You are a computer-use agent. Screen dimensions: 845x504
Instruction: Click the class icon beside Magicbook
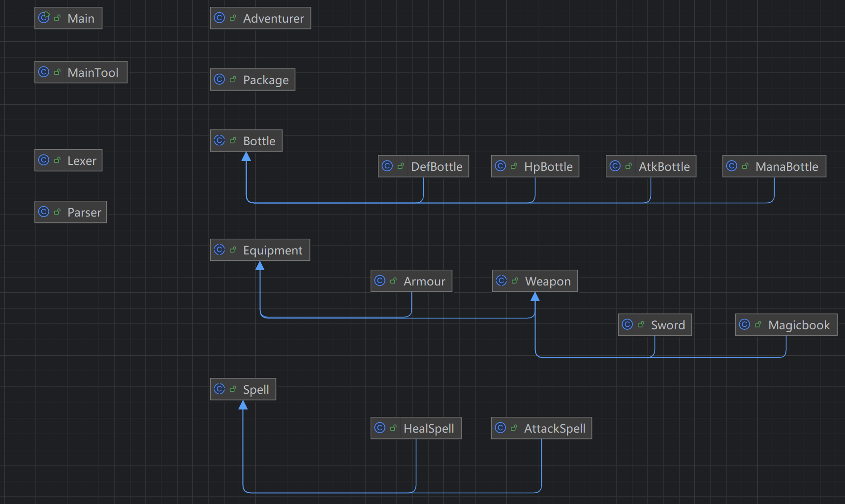pyautogui.click(x=745, y=324)
